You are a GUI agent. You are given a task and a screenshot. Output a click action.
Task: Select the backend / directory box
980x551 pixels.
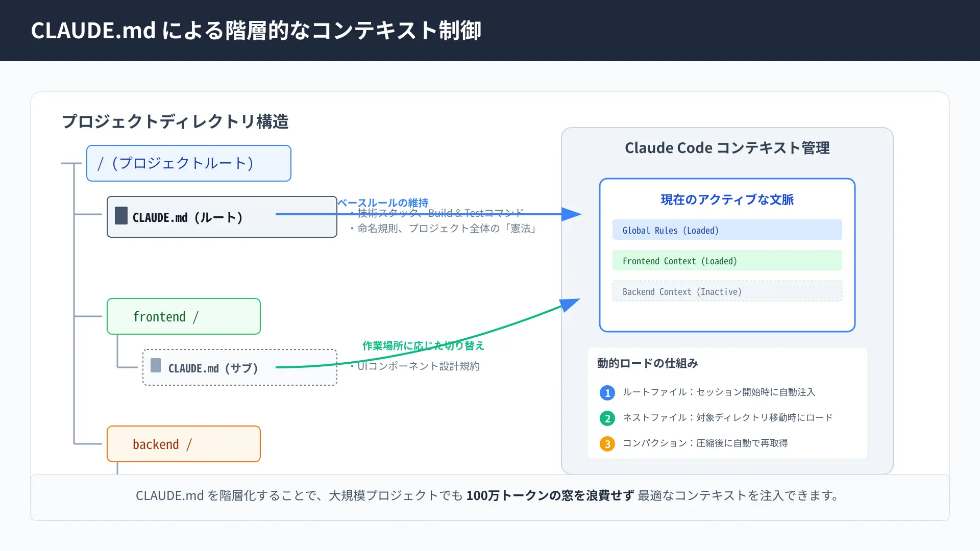pyautogui.click(x=184, y=444)
